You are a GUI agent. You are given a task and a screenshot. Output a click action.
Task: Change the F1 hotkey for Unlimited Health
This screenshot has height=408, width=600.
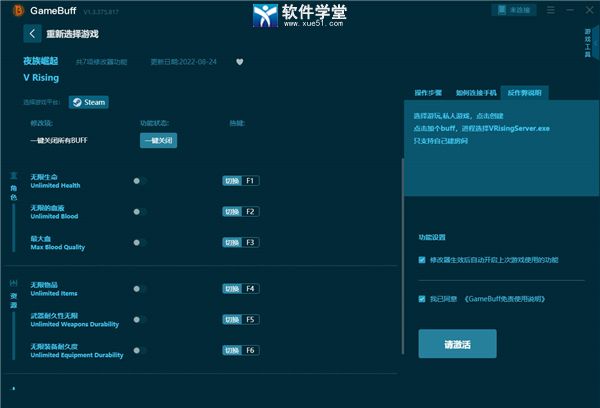241,181
